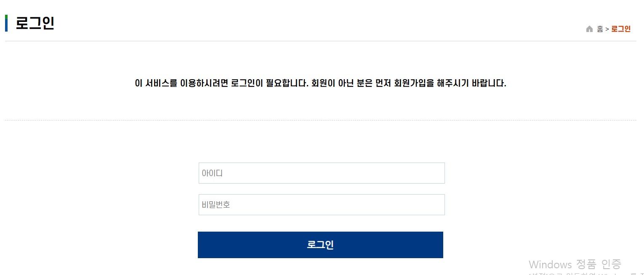644x275 pixels.
Task: Click the 홈 breadcrumb link
Action: click(x=599, y=29)
